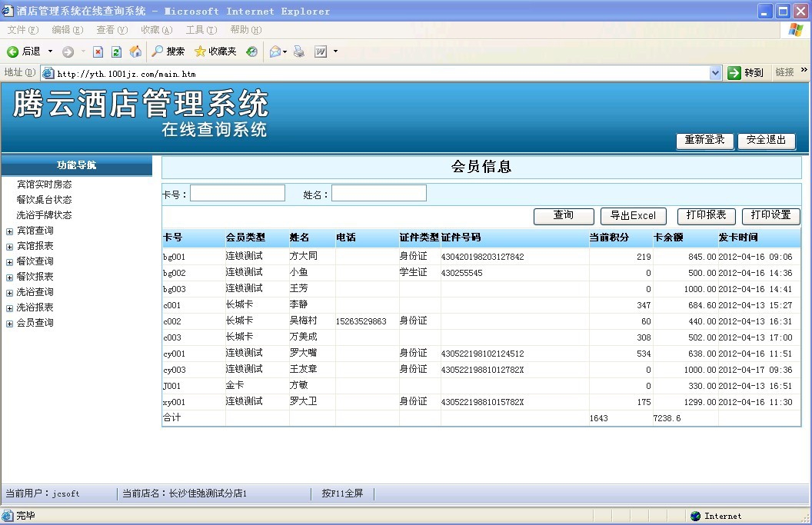Open 餐饮桌台状态 in navigation
The height and width of the screenshot is (525, 812).
coord(44,200)
